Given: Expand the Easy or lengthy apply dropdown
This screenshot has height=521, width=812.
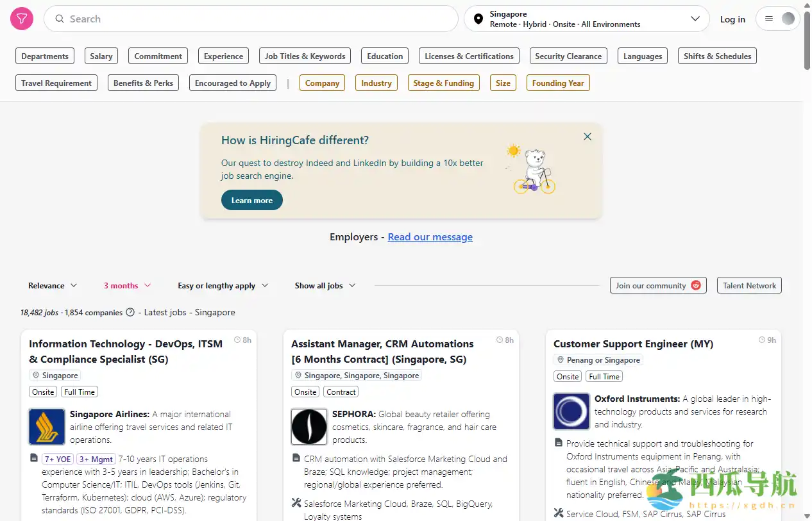Looking at the screenshot, I should point(223,286).
